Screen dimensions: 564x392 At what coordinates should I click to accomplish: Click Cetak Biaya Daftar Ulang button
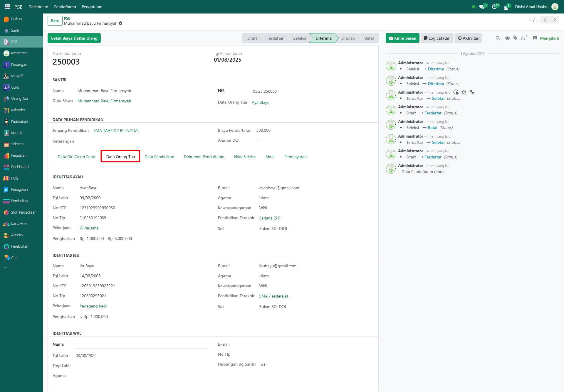click(x=74, y=38)
